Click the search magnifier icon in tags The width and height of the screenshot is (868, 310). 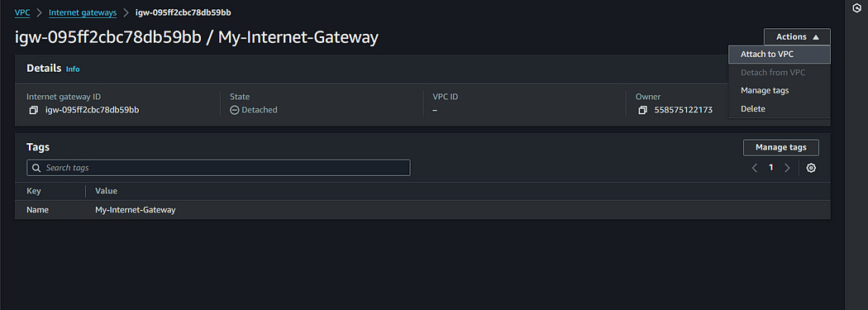tap(36, 168)
